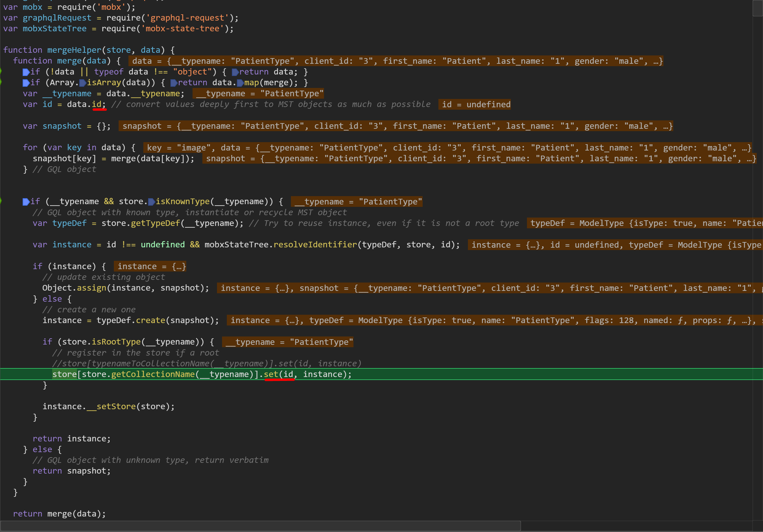The height and width of the screenshot is (532, 763).
Task: Click the vertical scrollbar thumb at top right
Action: tap(757, 8)
